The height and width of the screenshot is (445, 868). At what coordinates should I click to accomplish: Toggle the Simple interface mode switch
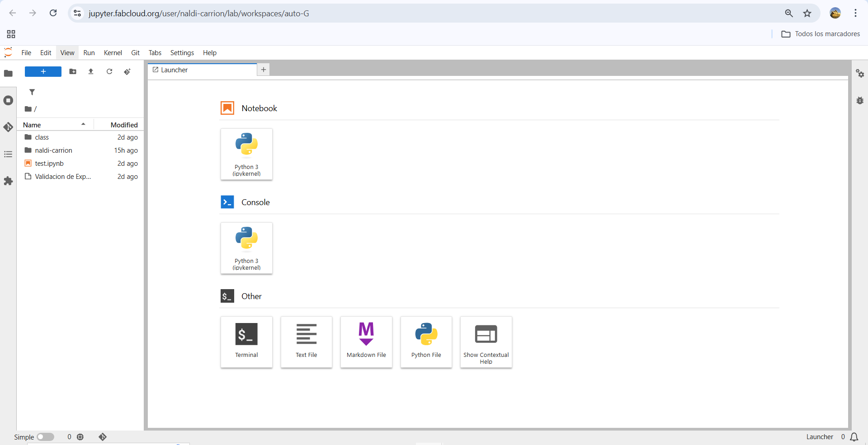pyautogui.click(x=45, y=437)
